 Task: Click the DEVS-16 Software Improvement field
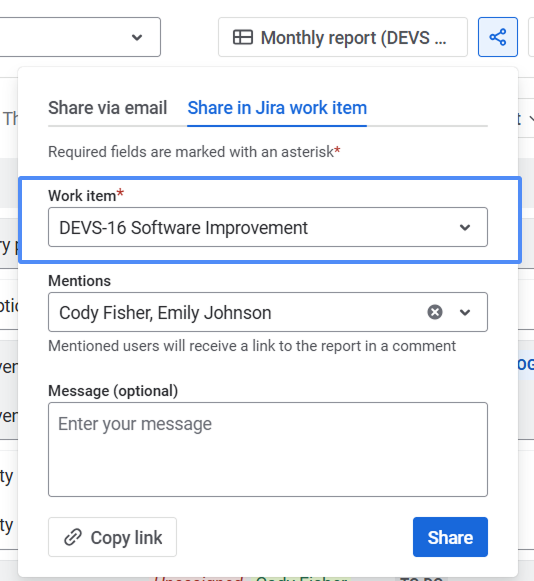268,227
